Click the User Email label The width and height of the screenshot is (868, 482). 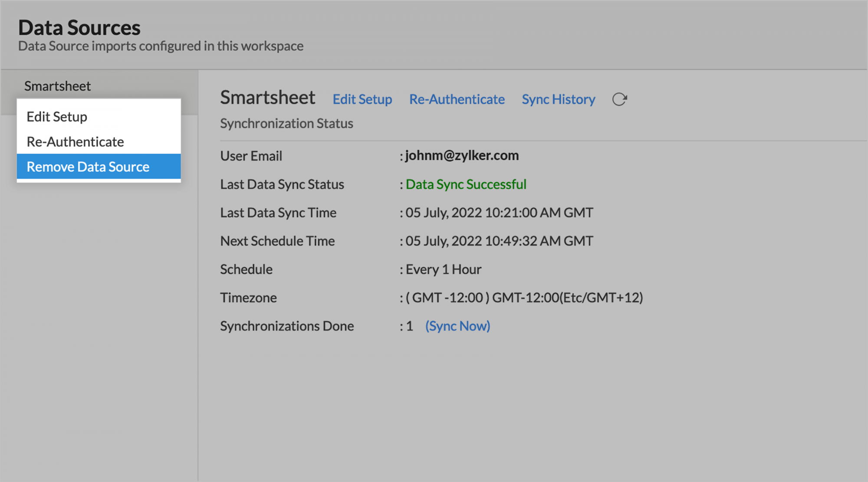(x=251, y=156)
